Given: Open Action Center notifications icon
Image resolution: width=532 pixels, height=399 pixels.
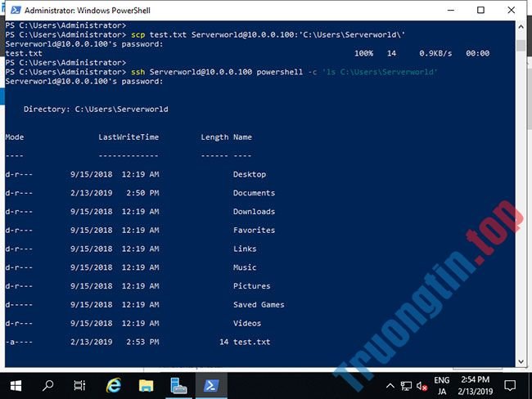Looking at the screenshot, I should coord(510,386).
